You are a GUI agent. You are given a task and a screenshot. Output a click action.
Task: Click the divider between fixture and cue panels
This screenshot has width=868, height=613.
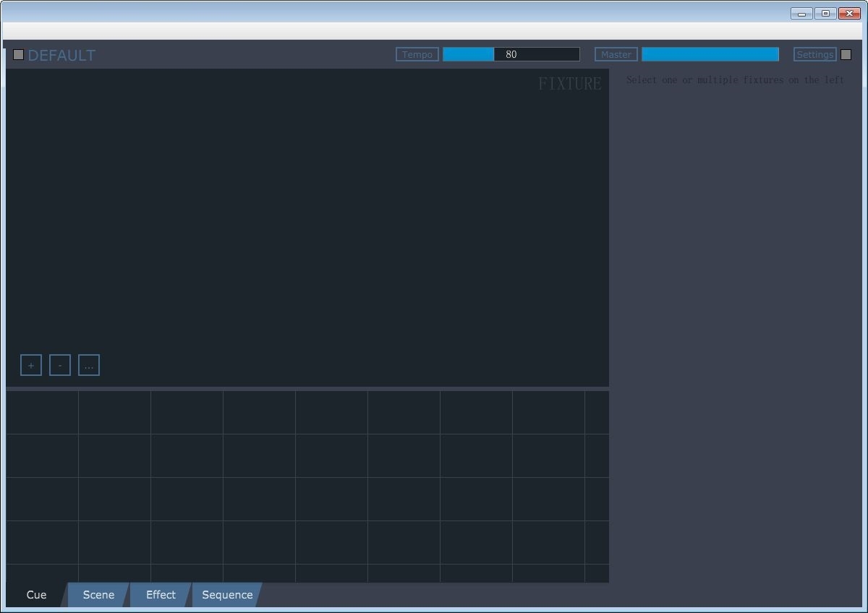click(x=307, y=389)
